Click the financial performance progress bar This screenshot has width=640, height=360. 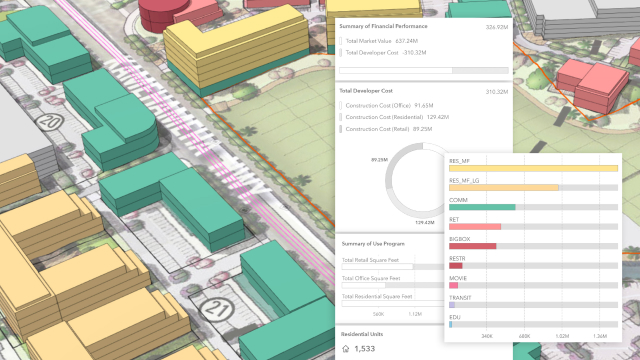click(424, 71)
